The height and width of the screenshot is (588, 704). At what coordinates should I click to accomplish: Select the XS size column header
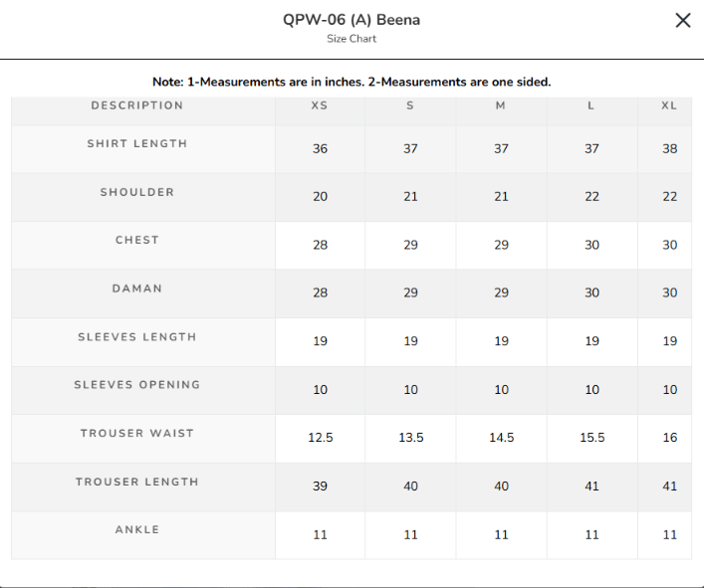pyautogui.click(x=320, y=105)
